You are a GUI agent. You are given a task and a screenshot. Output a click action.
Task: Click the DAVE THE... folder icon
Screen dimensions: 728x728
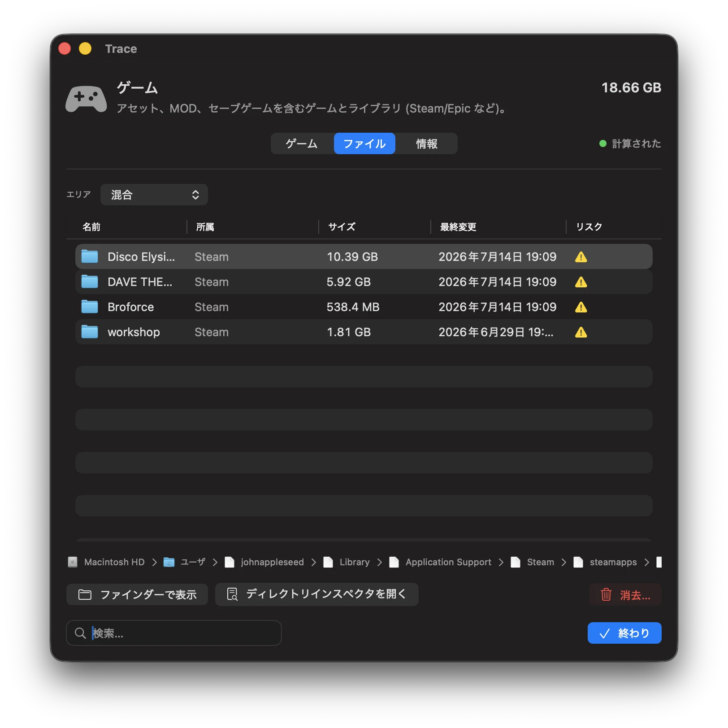click(x=90, y=282)
